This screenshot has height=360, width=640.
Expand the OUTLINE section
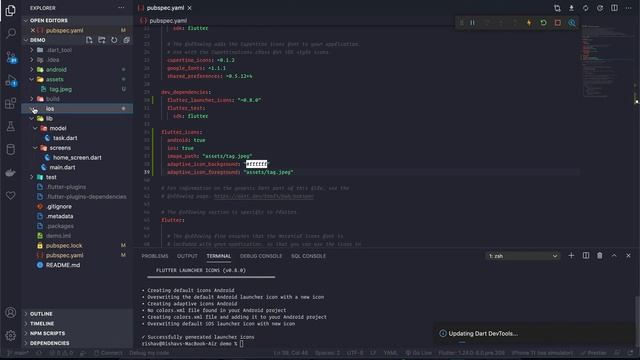coord(78,314)
